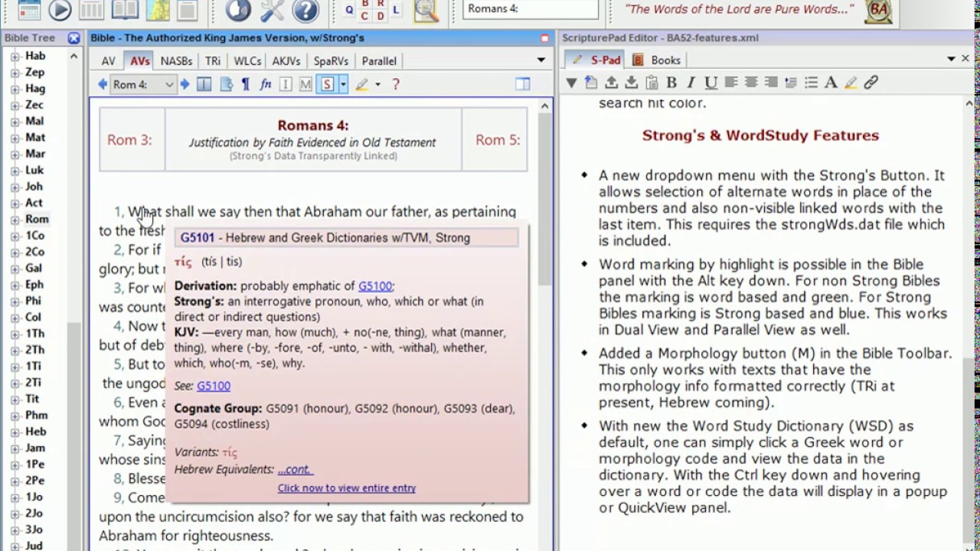This screenshot has width=980, height=551.
Task: Click the ...cont. Hebrew Equivalents link
Action: 295,469
